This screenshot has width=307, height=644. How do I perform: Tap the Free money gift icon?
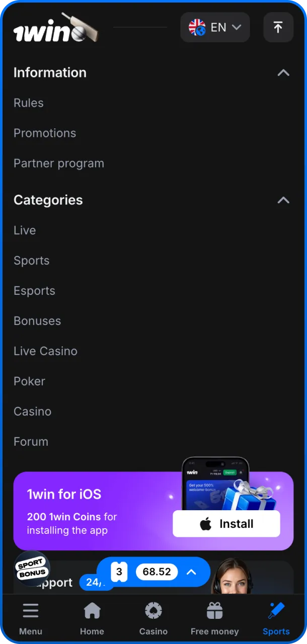click(x=214, y=611)
